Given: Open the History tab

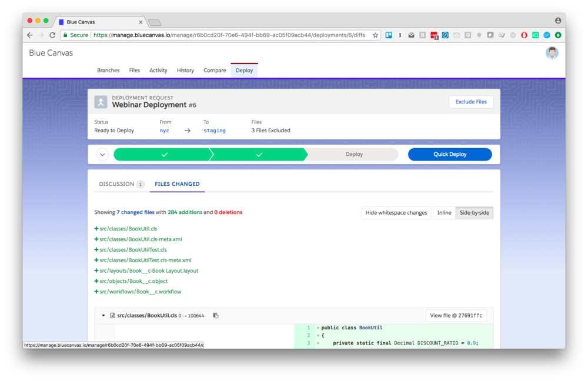Looking at the screenshot, I should point(185,71).
